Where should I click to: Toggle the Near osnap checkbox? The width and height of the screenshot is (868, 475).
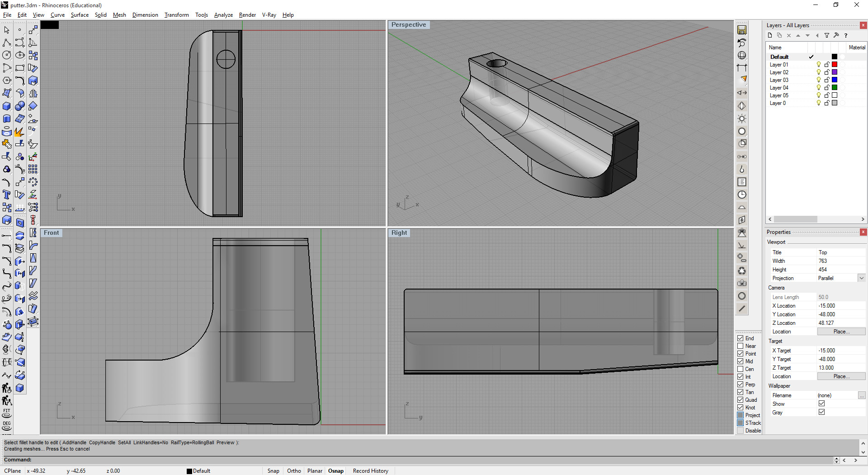(x=741, y=346)
